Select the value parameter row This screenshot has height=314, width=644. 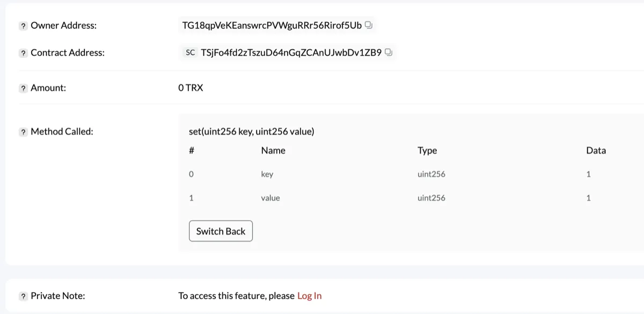(270, 198)
